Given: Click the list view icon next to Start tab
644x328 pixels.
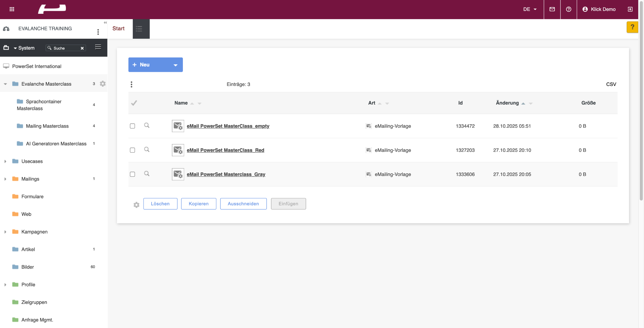Looking at the screenshot, I should (139, 29).
